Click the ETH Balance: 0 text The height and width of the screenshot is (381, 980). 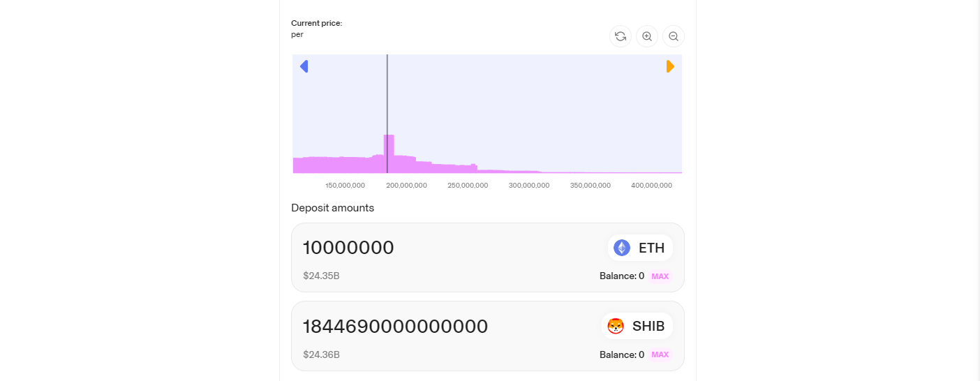(x=622, y=276)
